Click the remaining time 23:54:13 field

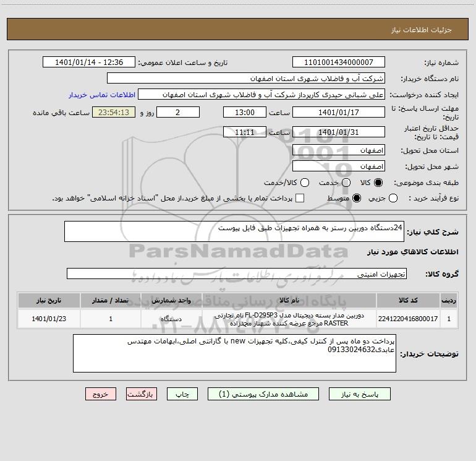coord(114,112)
